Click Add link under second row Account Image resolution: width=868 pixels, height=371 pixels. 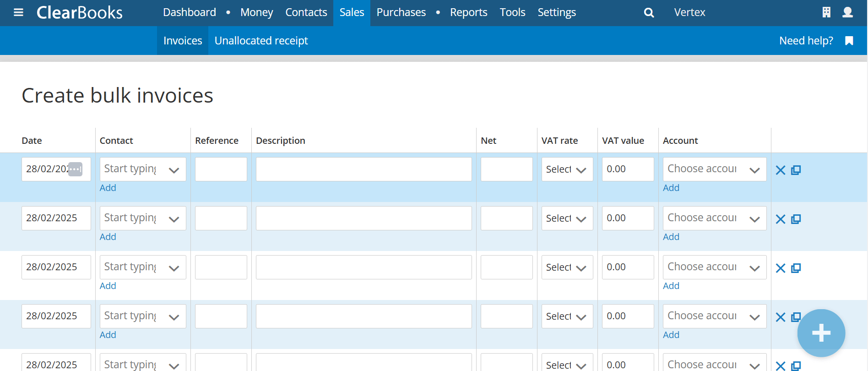pos(671,237)
